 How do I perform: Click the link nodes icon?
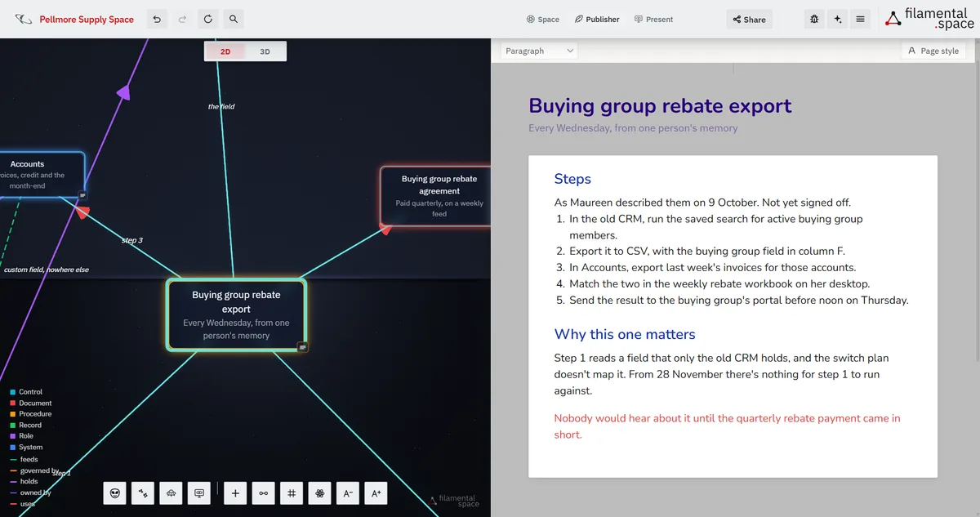pos(263,492)
